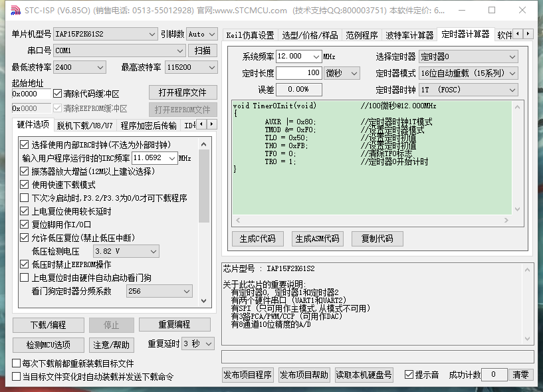Open the 选择定时器 定时器0 dropdown
Image resolution: width=543 pixels, height=392 pixels.
tap(469, 56)
